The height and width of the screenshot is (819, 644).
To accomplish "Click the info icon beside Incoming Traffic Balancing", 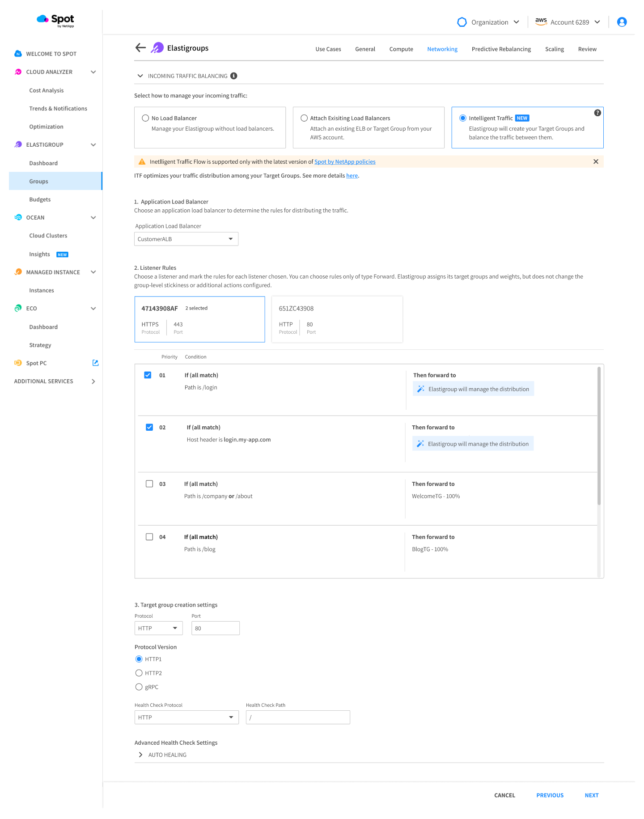I will click(x=233, y=76).
